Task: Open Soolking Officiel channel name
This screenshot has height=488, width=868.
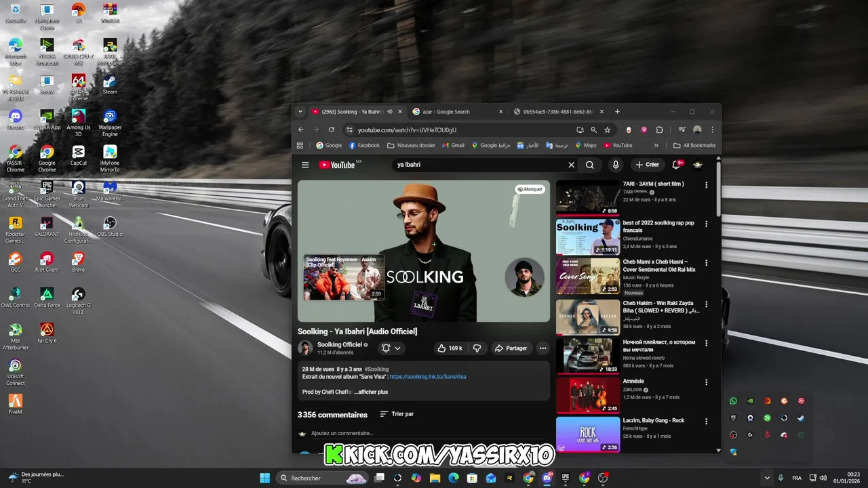Action: click(340, 344)
